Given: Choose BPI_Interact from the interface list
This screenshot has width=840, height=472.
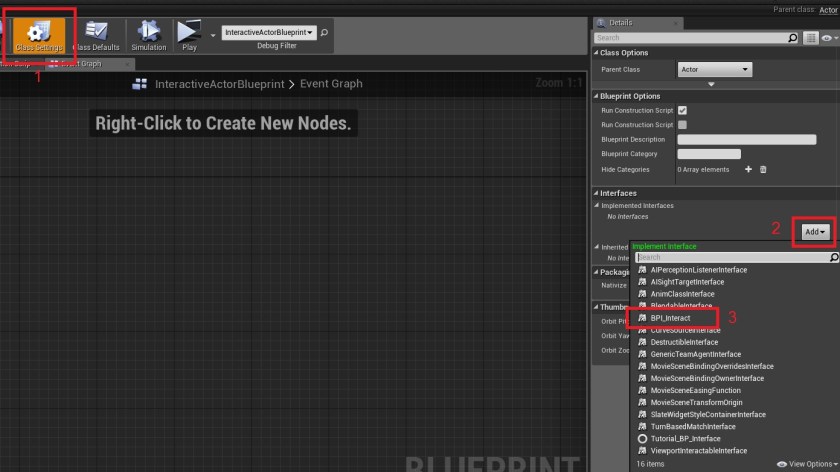Looking at the screenshot, I should point(670,318).
